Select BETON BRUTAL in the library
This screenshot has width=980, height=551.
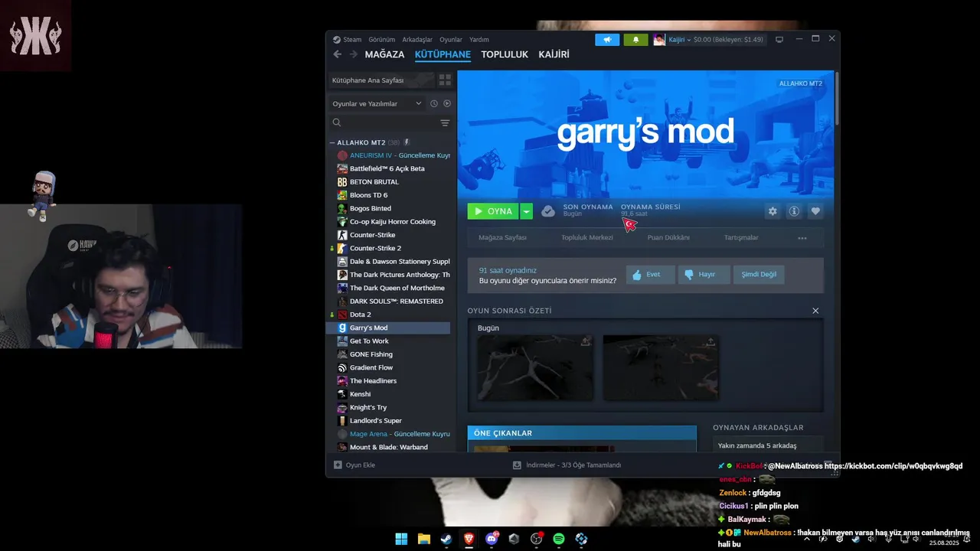coord(390,182)
